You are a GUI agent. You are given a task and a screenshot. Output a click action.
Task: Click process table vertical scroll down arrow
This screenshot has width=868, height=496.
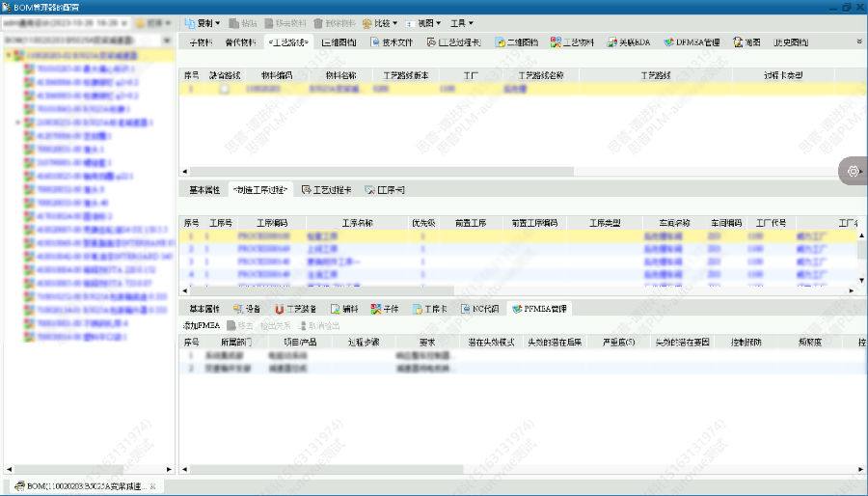point(862,280)
